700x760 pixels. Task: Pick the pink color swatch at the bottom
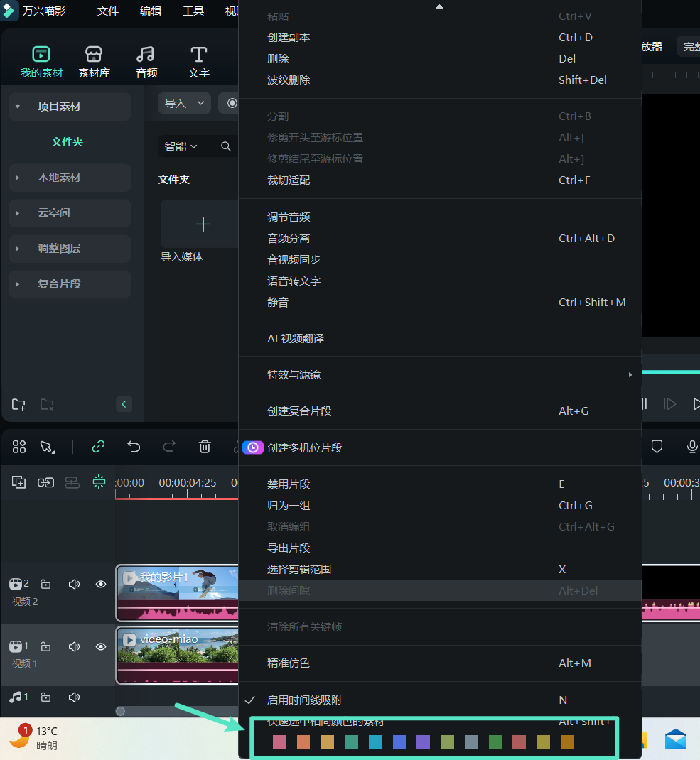(x=279, y=741)
